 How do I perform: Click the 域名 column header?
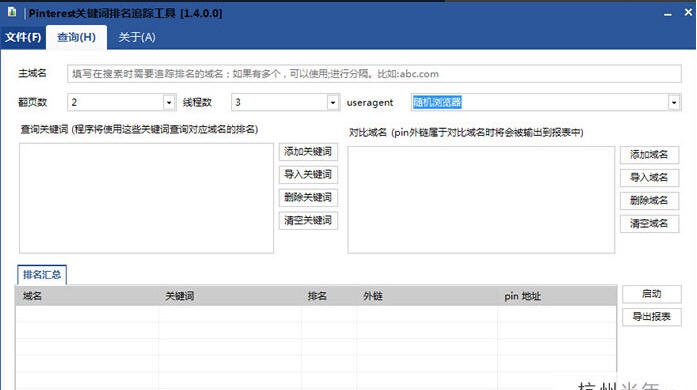[x=87, y=296]
